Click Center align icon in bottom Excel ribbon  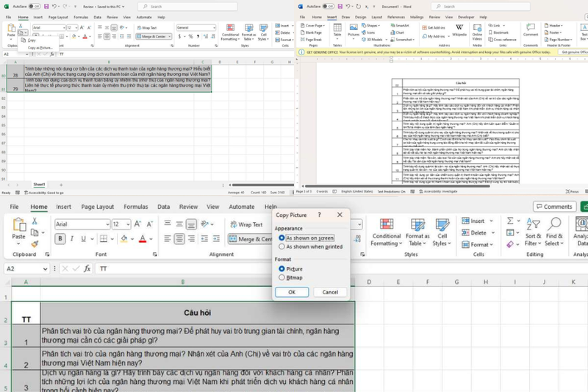(x=179, y=238)
